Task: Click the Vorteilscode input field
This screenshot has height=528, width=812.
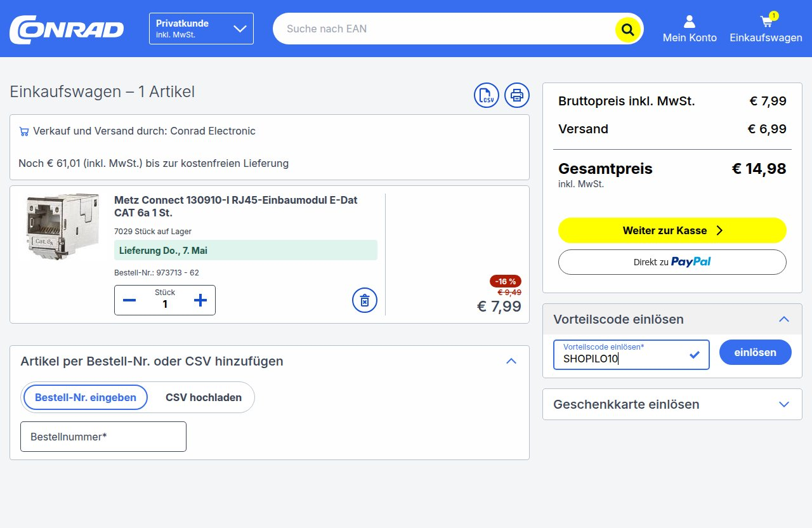Action: 631,355
